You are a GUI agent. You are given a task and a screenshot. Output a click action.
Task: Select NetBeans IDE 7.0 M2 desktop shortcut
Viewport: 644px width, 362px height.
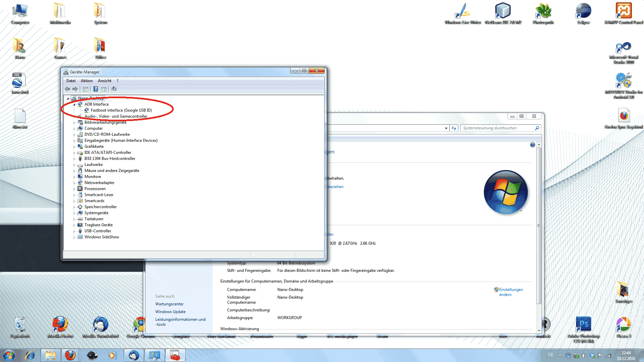(x=503, y=13)
